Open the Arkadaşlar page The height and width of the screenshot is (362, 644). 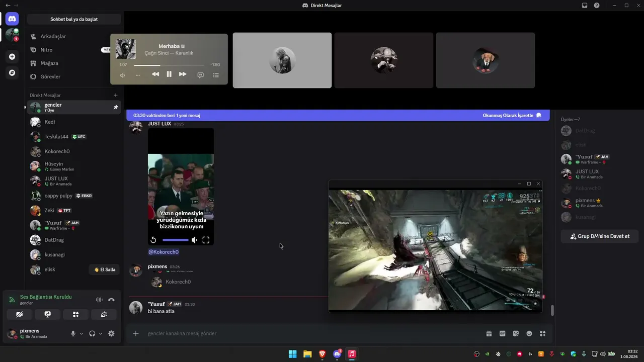click(x=74, y=36)
